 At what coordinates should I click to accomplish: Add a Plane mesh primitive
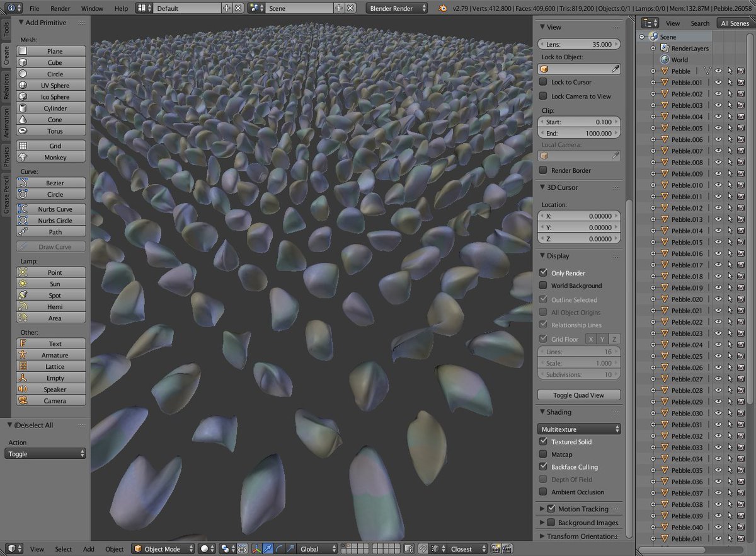coord(51,51)
